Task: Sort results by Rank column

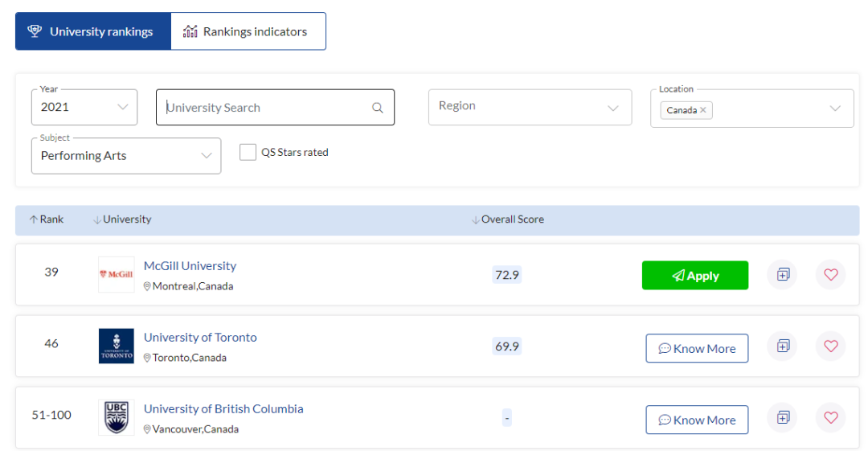Action: tap(47, 219)
